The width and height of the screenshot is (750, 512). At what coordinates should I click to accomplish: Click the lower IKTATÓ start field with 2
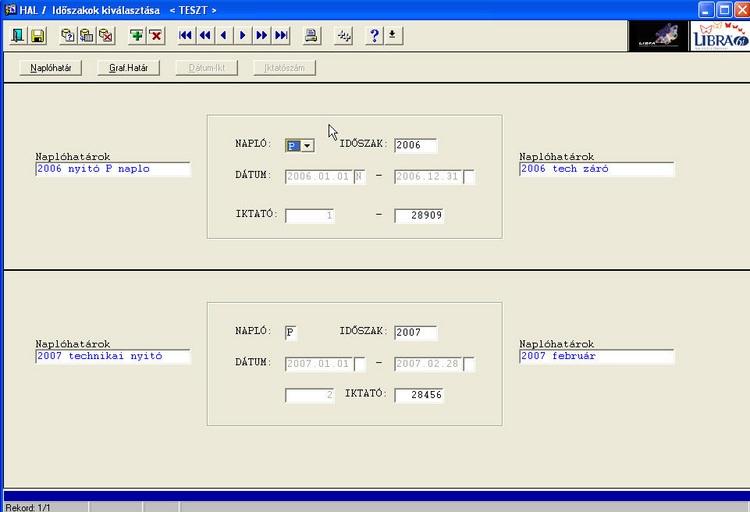click(309, 395)
